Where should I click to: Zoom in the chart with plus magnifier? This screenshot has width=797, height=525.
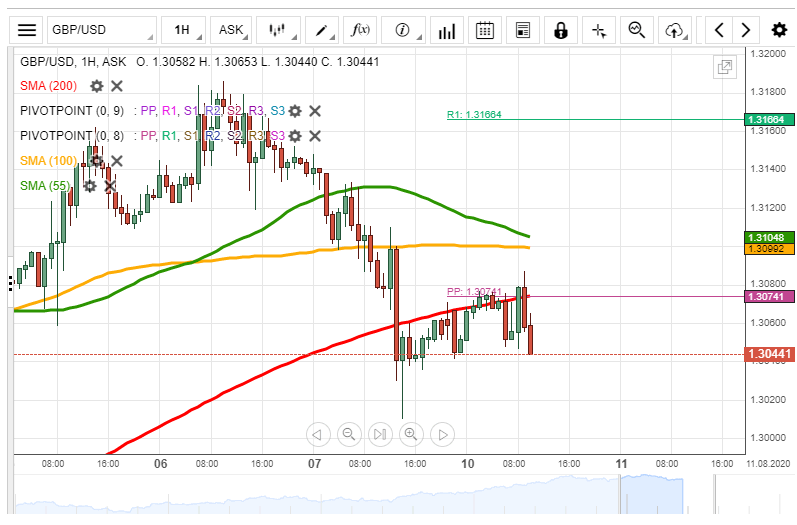pyautogui.click(x=411, y=435)
